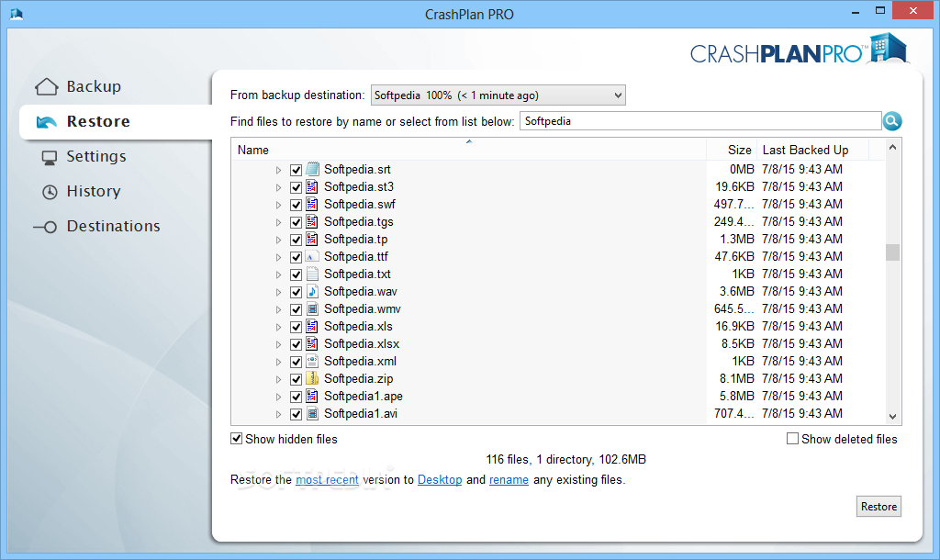Expand the Softpedia.tp tree arrow
Image resolution: width=940 pixels, height=560 pixels.
tap(278, 240)
